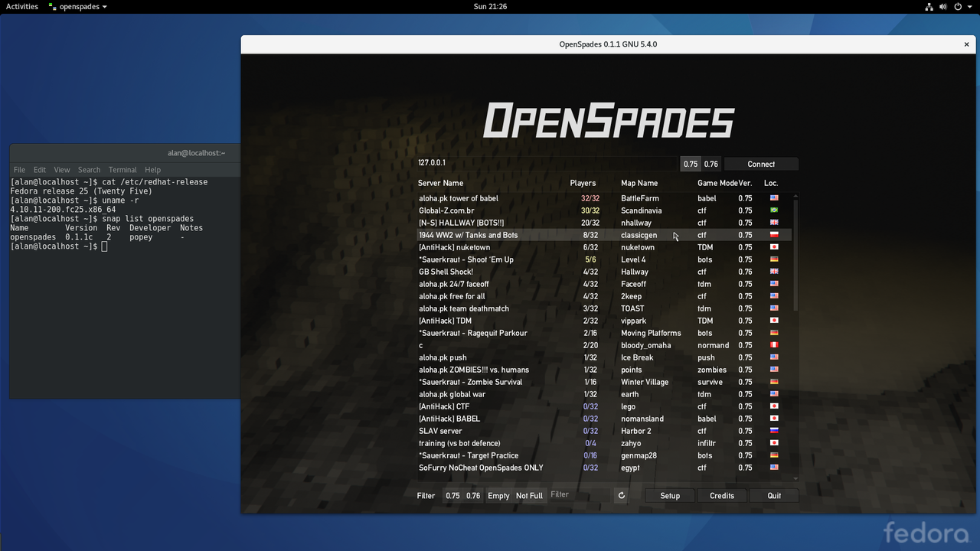Click the server address field with 127.0.0.1
Image resolution: width=980 pixels, height=551 pixels.
[x=547, y=164]
